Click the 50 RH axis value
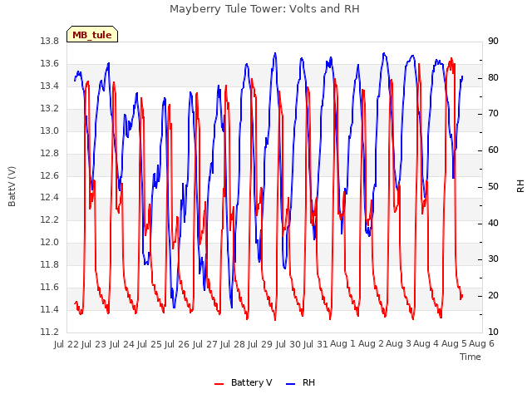 coord(493,187)
